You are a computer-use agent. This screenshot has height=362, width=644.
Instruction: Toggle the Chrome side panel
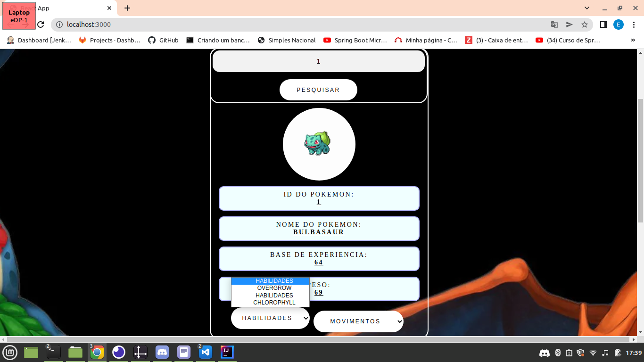coord(603,25)
